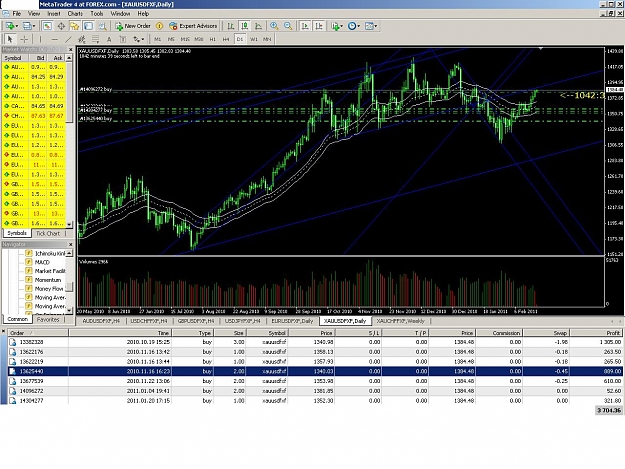Switch chart to candlesticks mode
625x469 pixels.
click(x=244, y=26)
